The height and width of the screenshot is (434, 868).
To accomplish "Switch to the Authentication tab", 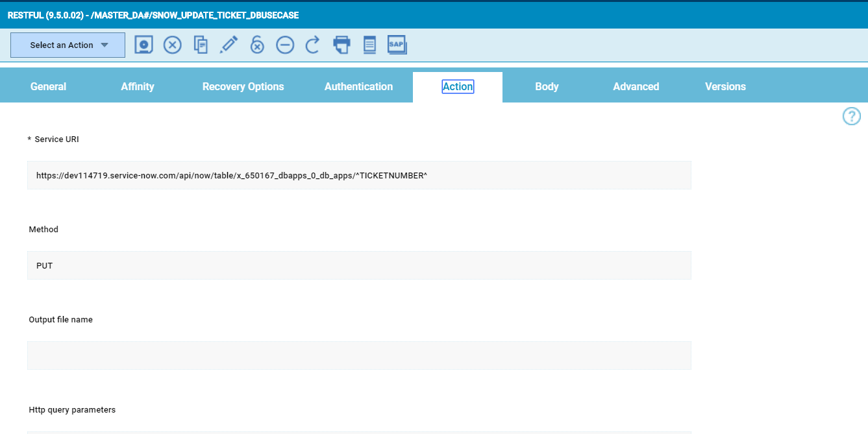I will (x=358, y=86).
